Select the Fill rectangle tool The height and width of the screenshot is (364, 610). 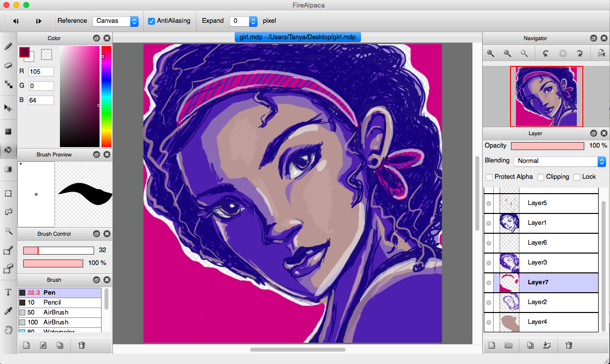[x=8, y=131]
